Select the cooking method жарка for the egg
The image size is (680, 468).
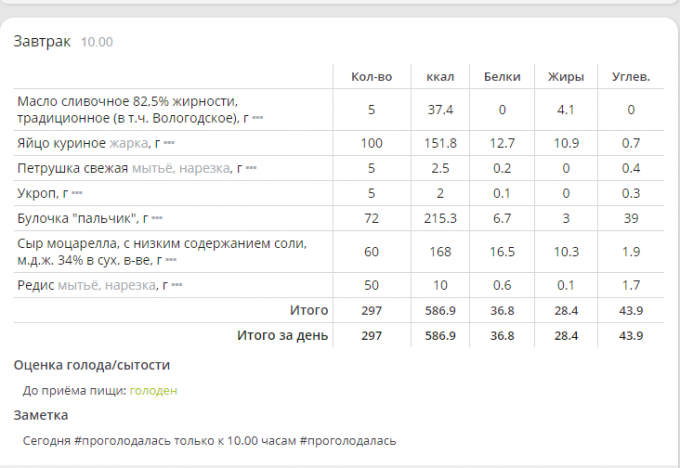[128, 143]
